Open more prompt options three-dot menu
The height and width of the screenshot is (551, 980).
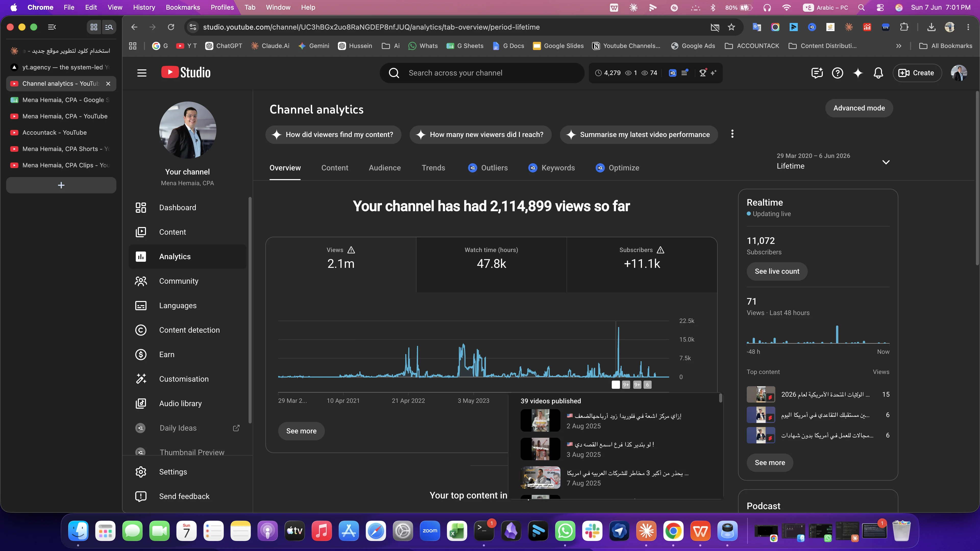pos(732,134)
